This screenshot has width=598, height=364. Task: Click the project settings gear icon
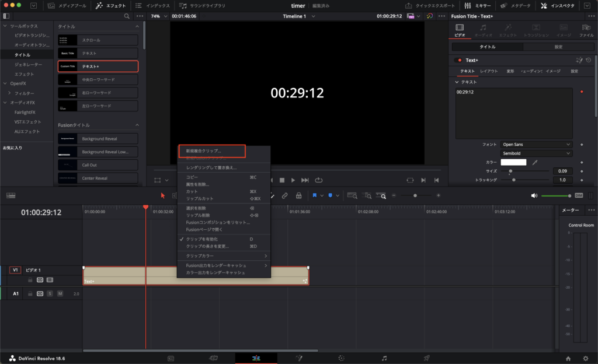586,358
